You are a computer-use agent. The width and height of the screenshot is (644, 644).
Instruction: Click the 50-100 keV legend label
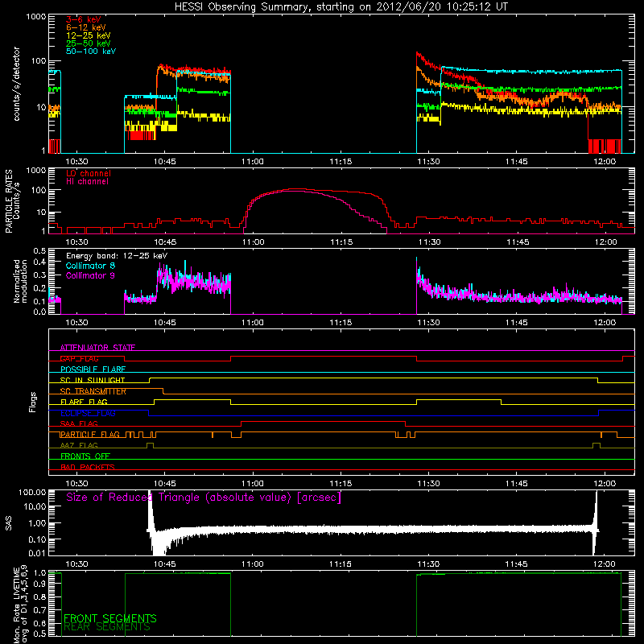pos(91,52)
